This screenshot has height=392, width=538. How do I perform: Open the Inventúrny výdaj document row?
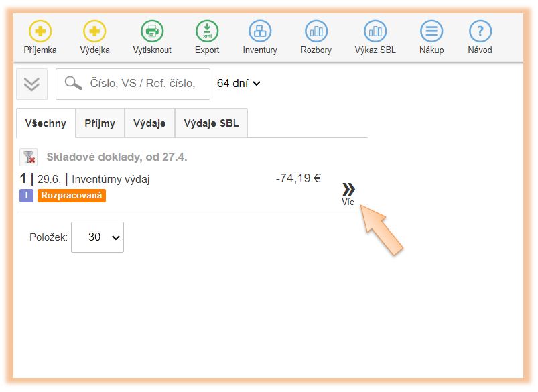pos(111,179)
